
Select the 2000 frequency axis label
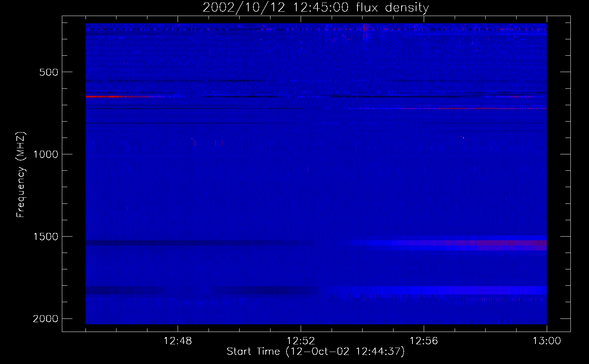point(46,319)
